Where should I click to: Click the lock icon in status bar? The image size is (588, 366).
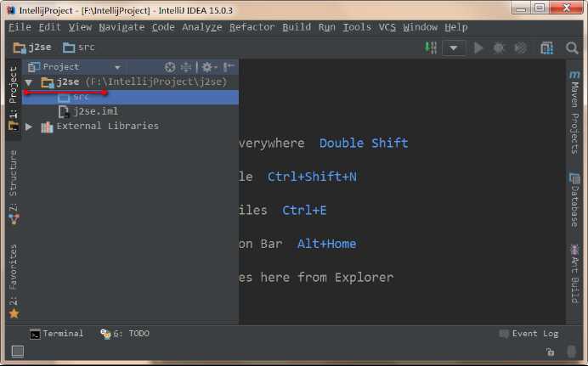(x=550, y=352)
